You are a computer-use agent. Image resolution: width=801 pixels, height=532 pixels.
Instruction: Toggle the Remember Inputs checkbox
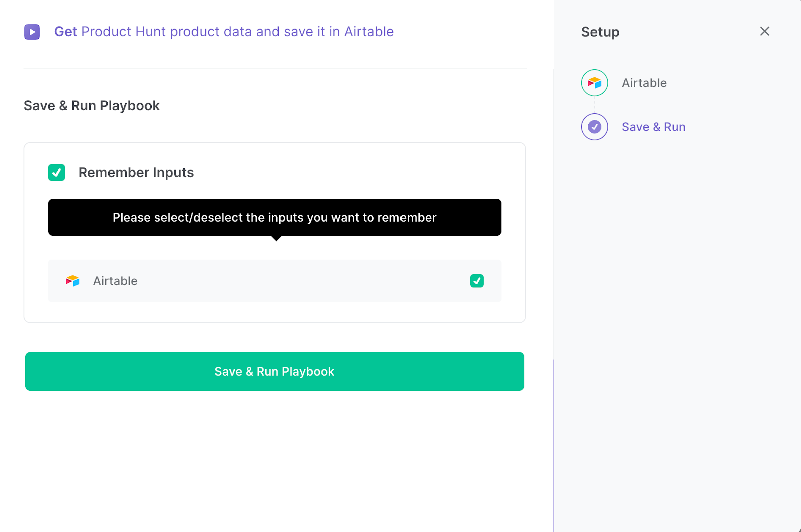[x=56, y=172]
